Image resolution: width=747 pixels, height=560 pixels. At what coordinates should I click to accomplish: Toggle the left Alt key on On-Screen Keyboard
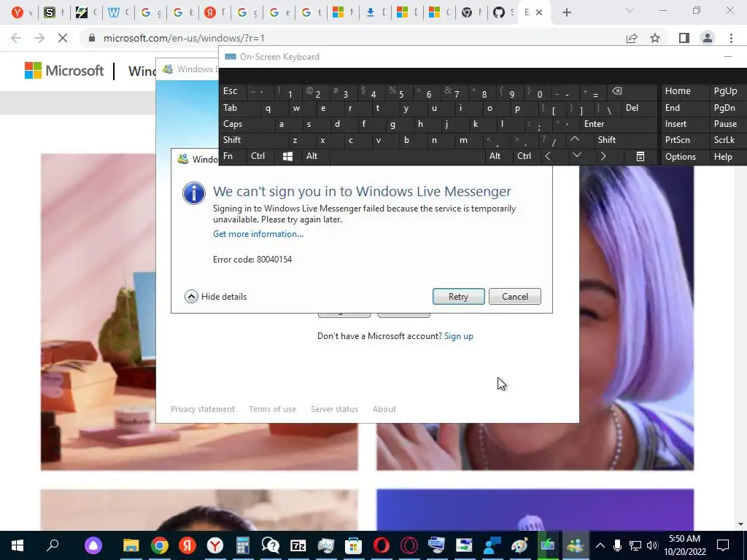[315, 156]
